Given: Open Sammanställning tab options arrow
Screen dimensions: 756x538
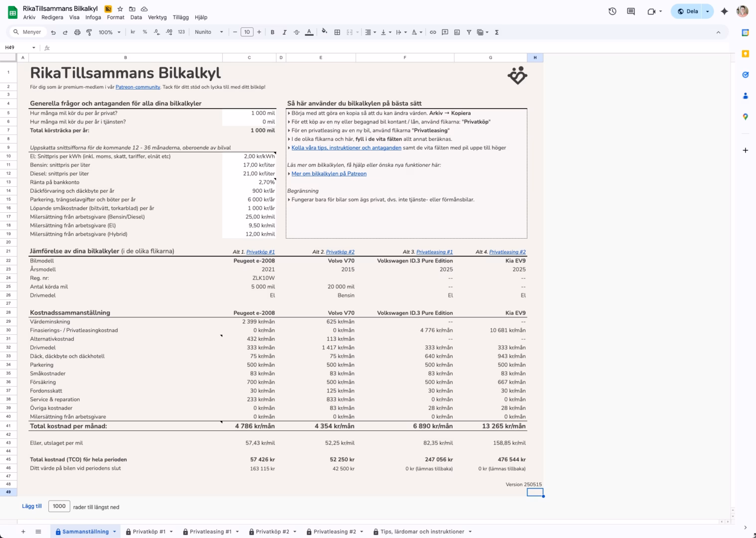Looking at the screenshot, I should (115, 532).
